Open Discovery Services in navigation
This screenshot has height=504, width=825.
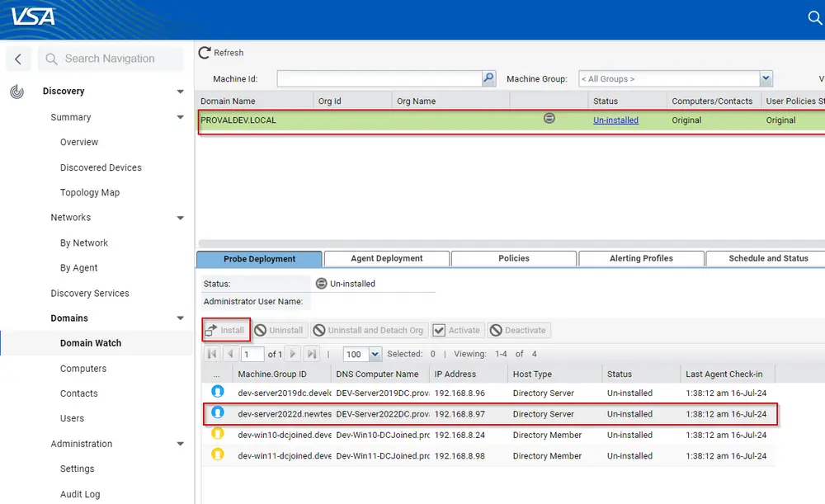click(x=89, y=293)
